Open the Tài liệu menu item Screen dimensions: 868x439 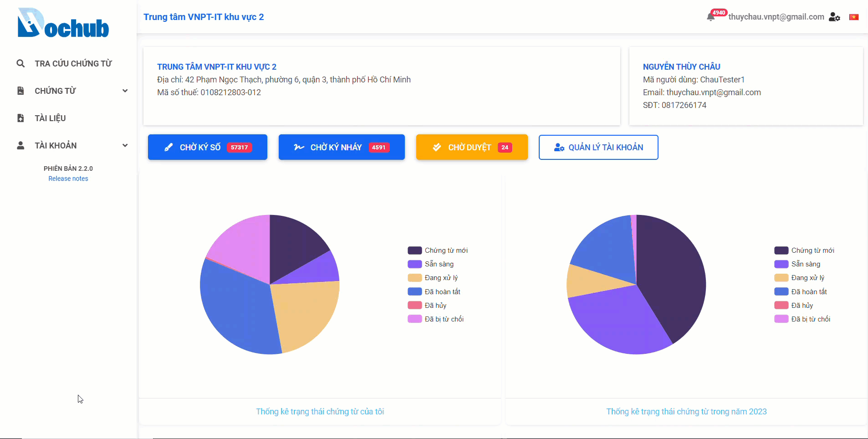[50, 118]
